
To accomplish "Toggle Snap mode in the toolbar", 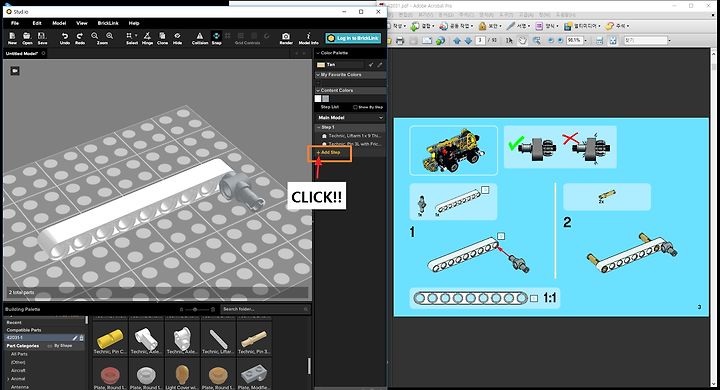I will click(x=216, y=38).
